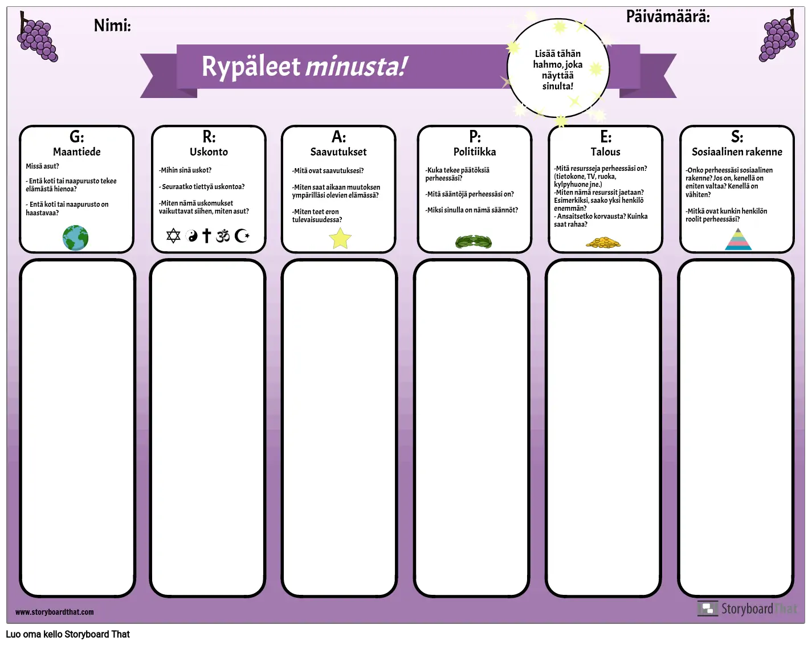
Task: Click the Christian cross symbol
Action: (207, 235)
